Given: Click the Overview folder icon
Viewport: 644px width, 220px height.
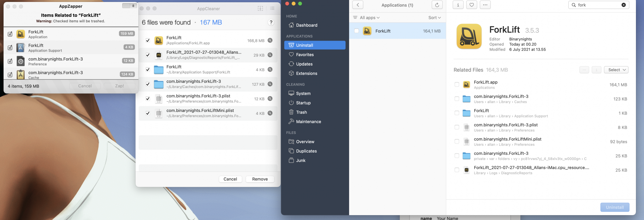Looking at the screenshot, I should [x=291, y=141].
